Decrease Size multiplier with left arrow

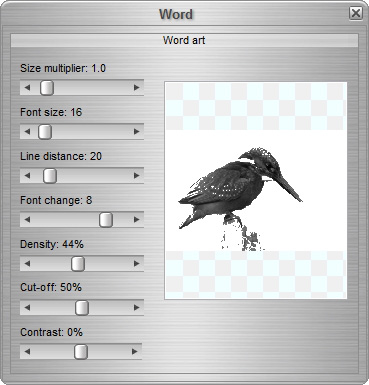click(27, 88)
